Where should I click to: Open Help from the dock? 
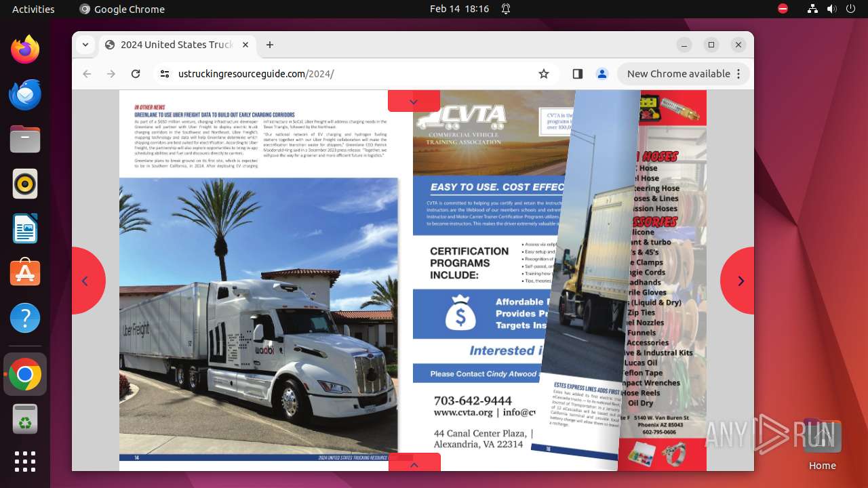pyautogui.click(x=25, y=318)
